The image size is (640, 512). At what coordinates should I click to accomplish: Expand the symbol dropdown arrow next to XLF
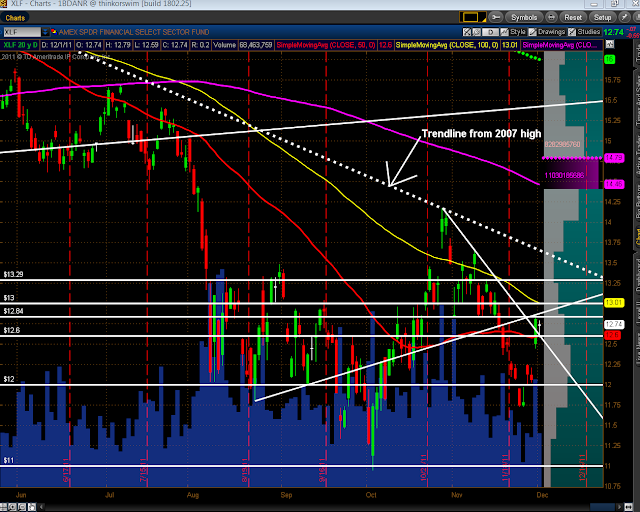pyautogui.click(x=45, y=32)
